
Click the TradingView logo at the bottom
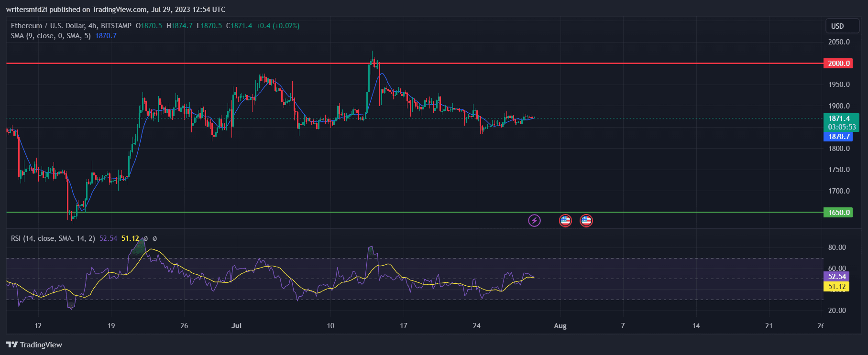(x=34, y=344)
